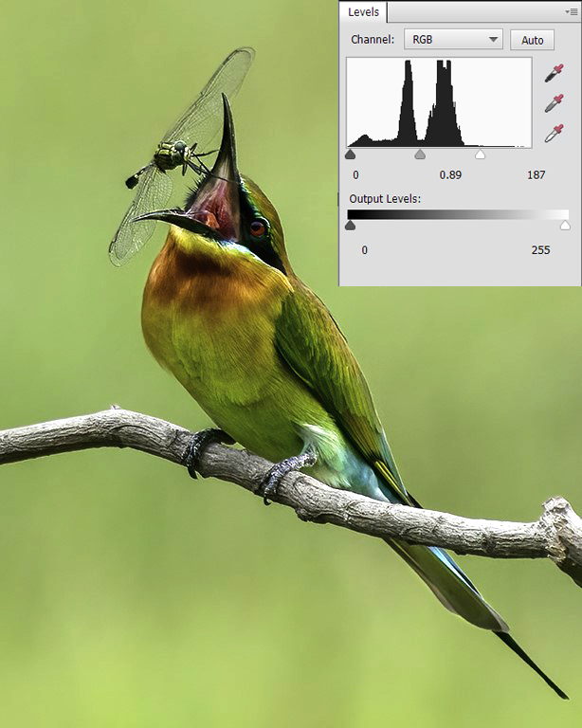Viewport: 582px width, 728px height.
Task: Click the output levels value 255
Action: [540, 249]
